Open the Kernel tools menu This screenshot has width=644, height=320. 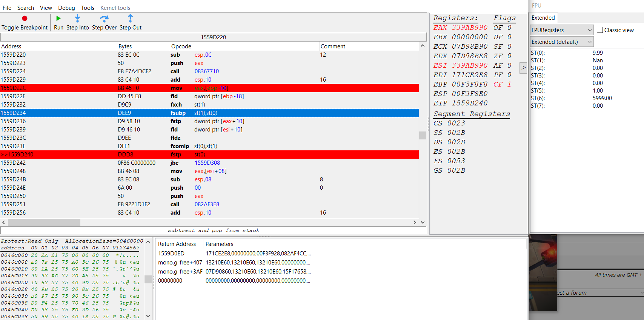tap(115, 8)
